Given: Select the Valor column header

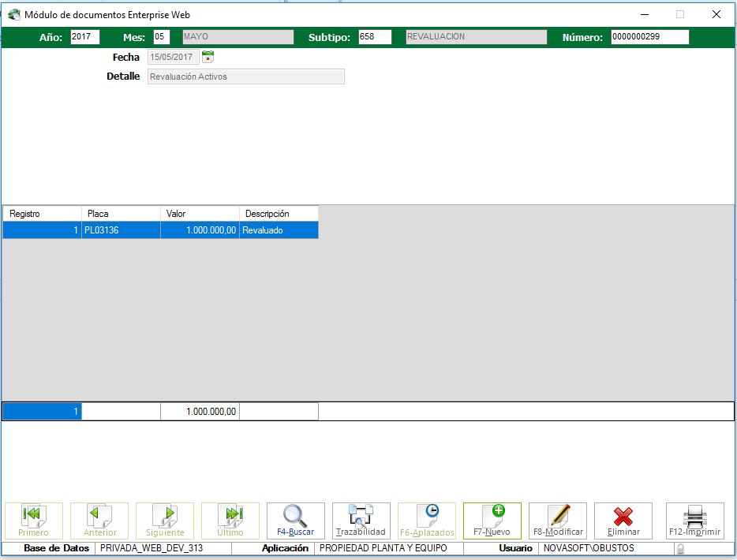Looking at the screenshot, I should (x=200, y=214).
